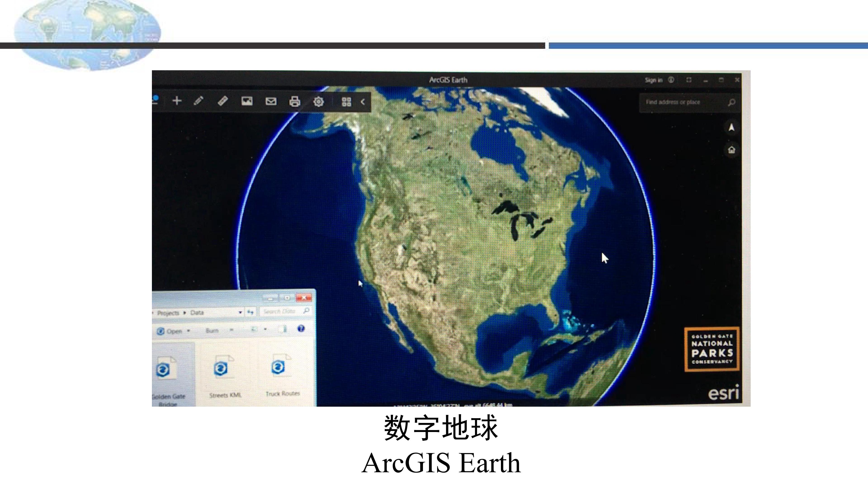Click the plus Add Data icon
Image resolution: width=868 pixels, height=488 pixels.
point(177,101)
